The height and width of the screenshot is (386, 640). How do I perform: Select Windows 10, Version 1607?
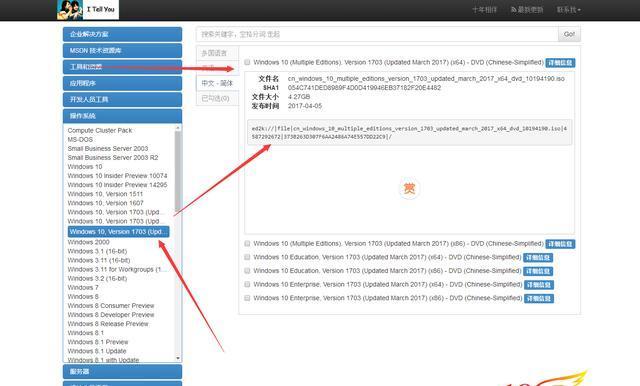click(x=105, y=203)
